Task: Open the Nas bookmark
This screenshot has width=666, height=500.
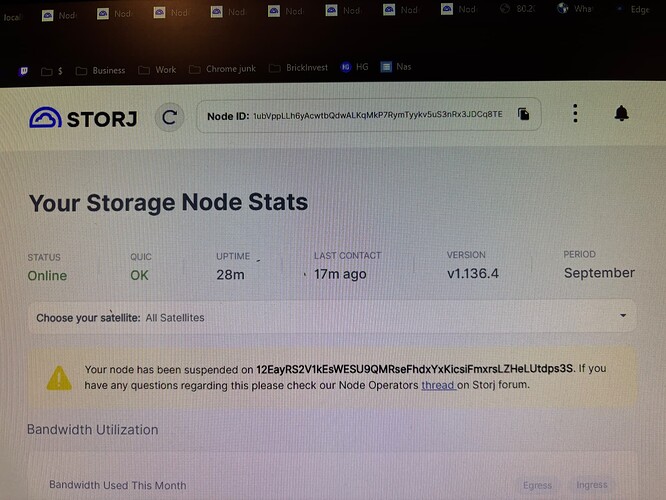Action: click(x=396, y=67)
